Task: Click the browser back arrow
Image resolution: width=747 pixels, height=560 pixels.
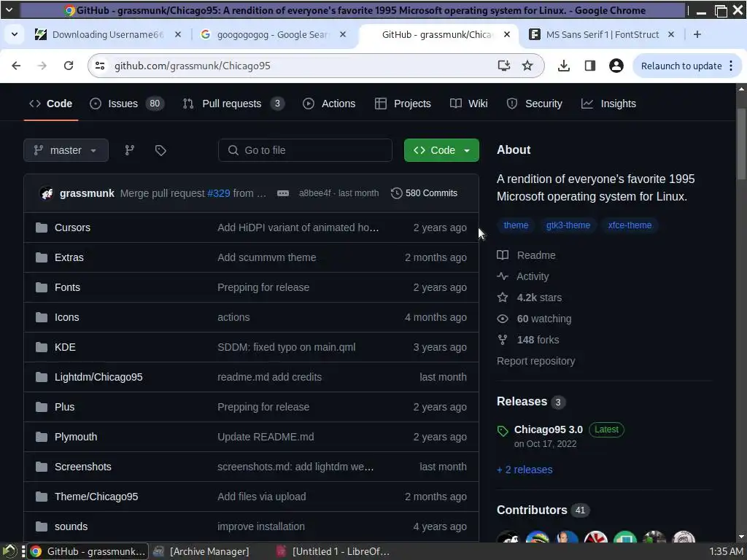Action: [16, 66]
